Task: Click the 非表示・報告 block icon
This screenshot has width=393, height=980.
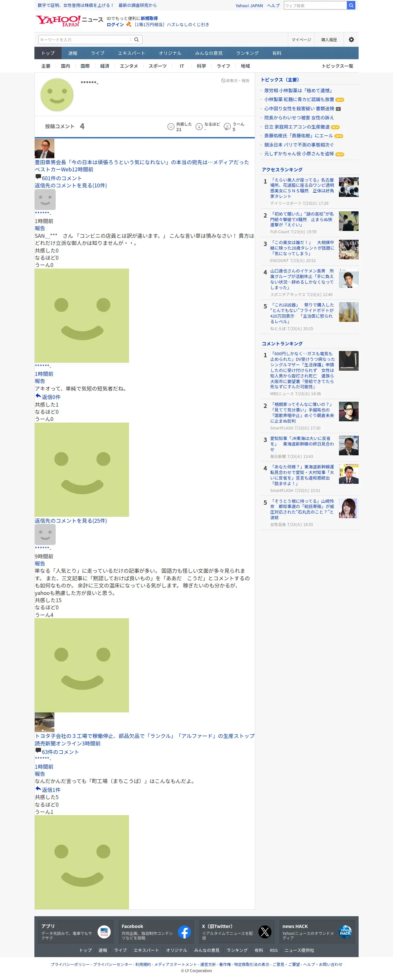Action: pos(223,81)
